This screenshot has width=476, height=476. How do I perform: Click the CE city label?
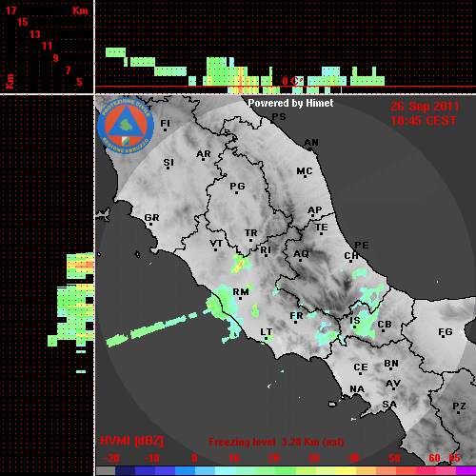(361, 367)
